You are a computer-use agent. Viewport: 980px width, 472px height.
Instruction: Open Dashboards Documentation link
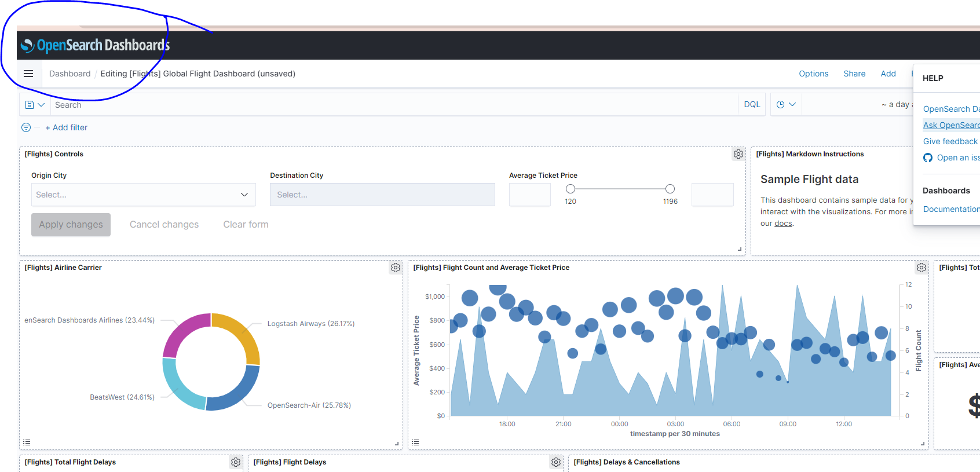click(x=951, y=209)
